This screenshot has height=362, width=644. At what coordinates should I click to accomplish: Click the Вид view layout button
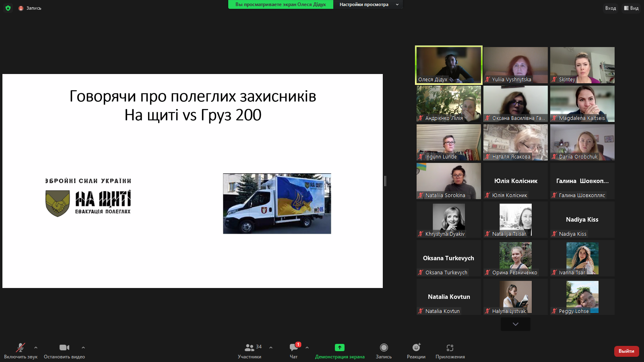tap(631, 8)
